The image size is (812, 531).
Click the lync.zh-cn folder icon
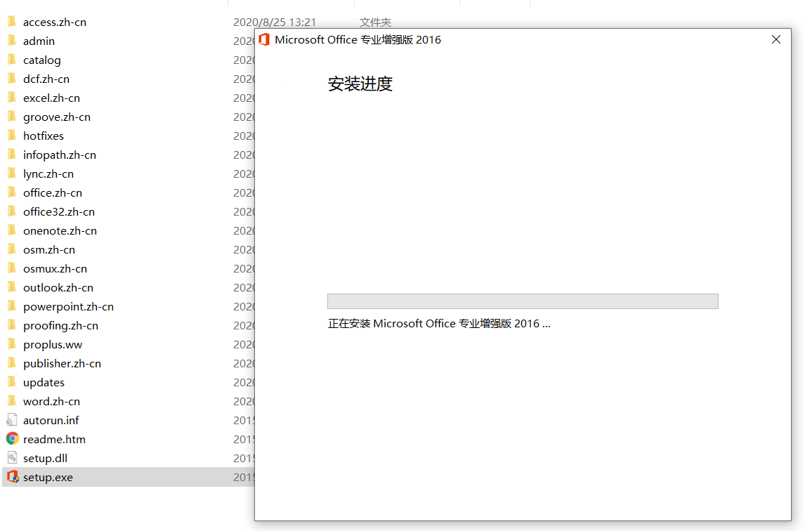[12, 173]
